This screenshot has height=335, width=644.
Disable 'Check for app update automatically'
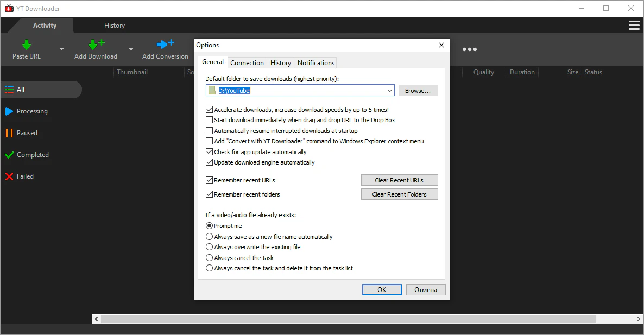click(x=210, y=151)
